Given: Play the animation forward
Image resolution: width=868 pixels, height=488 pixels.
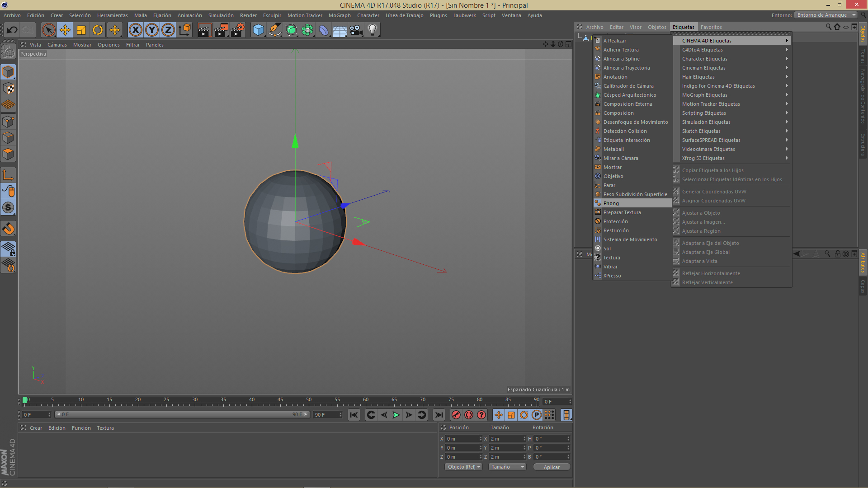Looking at the screenshot, I should [396, 415].
